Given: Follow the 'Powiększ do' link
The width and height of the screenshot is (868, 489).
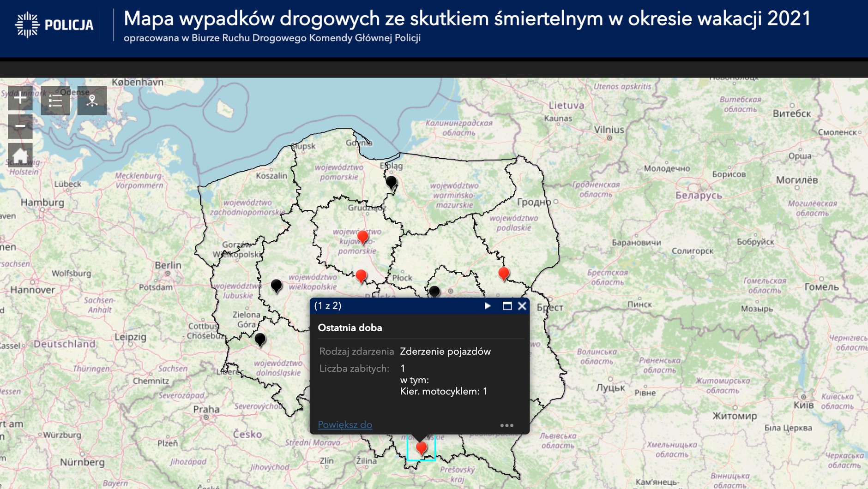Looking at the screenshot, I should coord(345,424).
